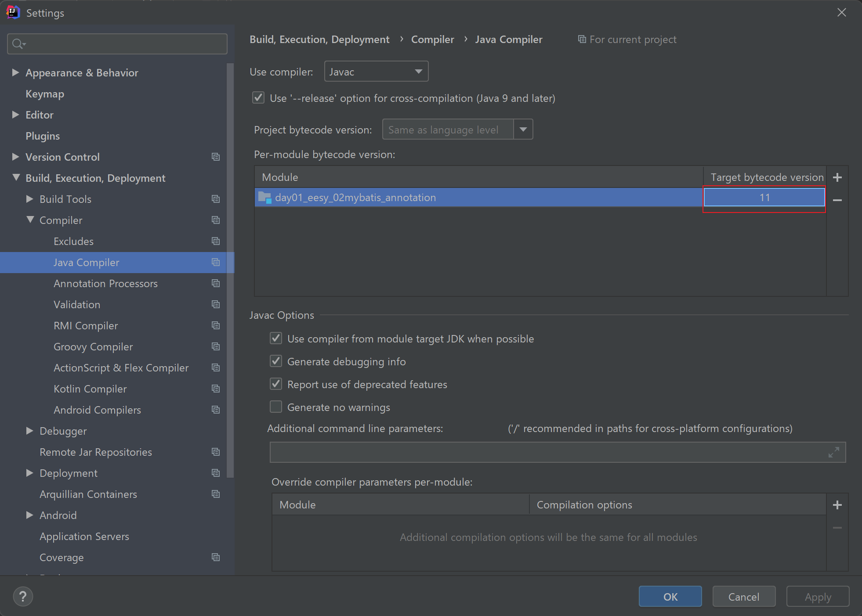Enable Generate no warnings
The height and width of the screenshot is (616, 862).
click(276, 407)
